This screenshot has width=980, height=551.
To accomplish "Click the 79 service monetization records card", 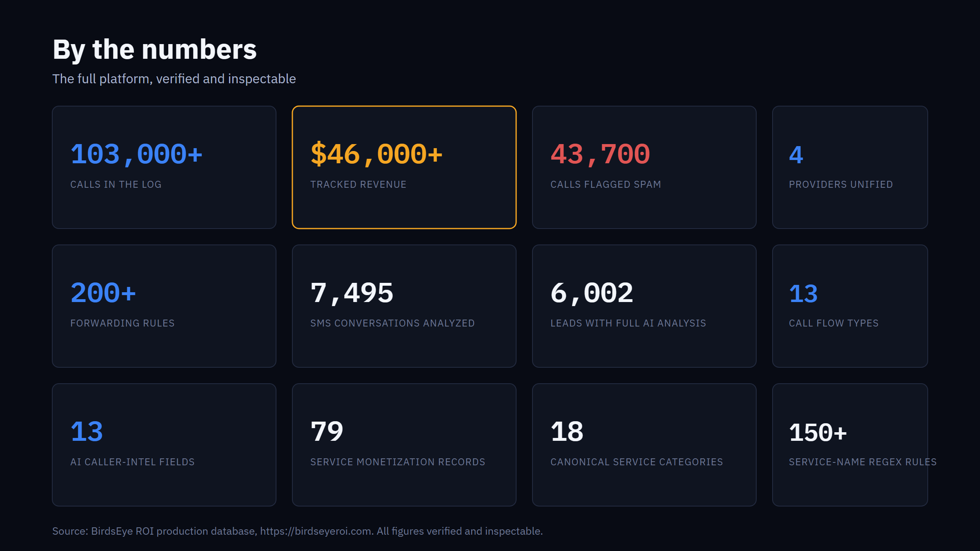I will pos(404,445).
